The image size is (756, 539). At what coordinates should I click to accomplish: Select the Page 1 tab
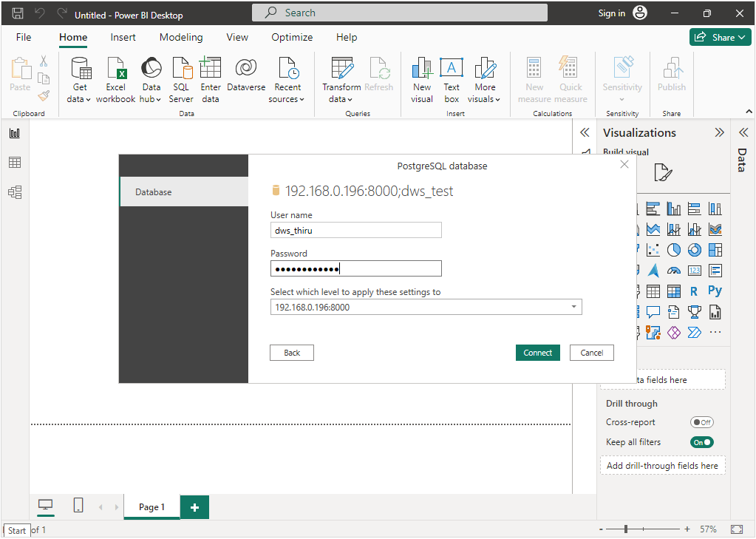pyautogui.click(x=152, y=506)
